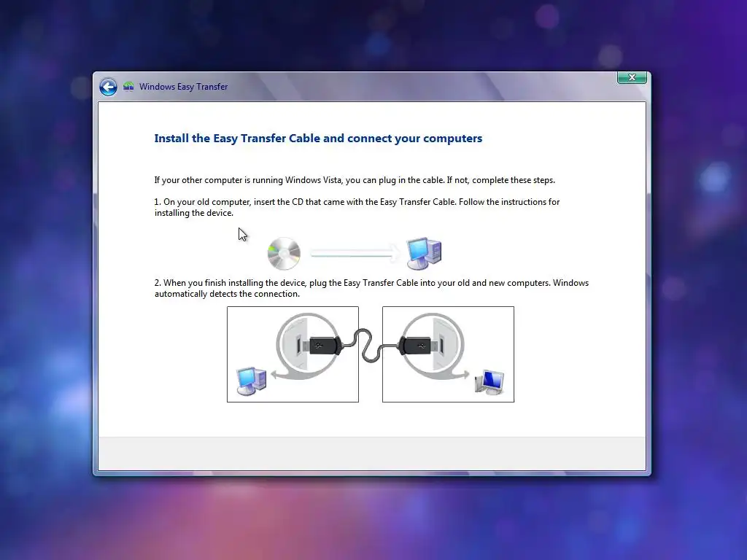Viewport: 747px width, 560px height.
Task: Click the 'If your other computer is running Windows Vista' sentence
Action: click(x=355, y=180)
